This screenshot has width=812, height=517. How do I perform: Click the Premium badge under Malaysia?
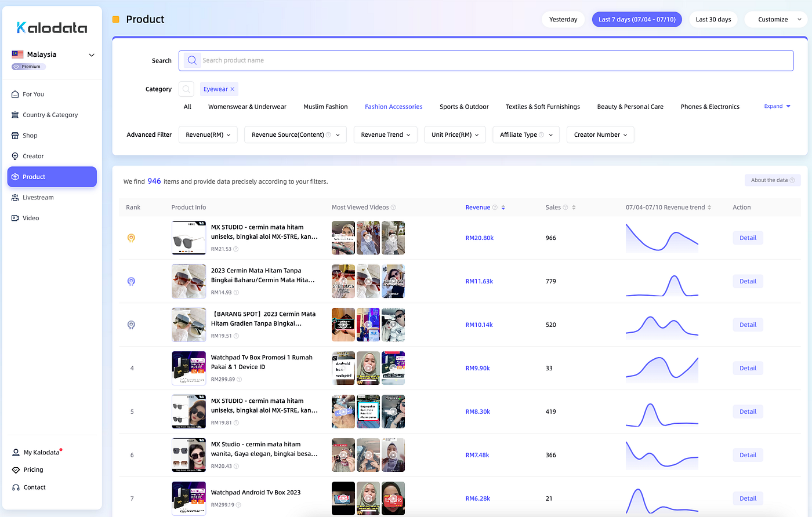[x=28, y=67]
